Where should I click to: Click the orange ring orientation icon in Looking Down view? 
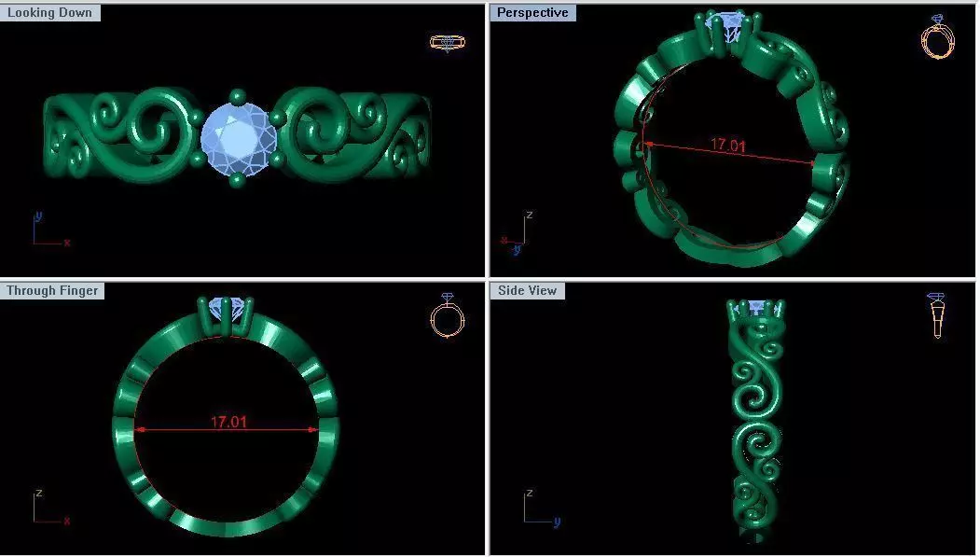(x=448, y=43)
